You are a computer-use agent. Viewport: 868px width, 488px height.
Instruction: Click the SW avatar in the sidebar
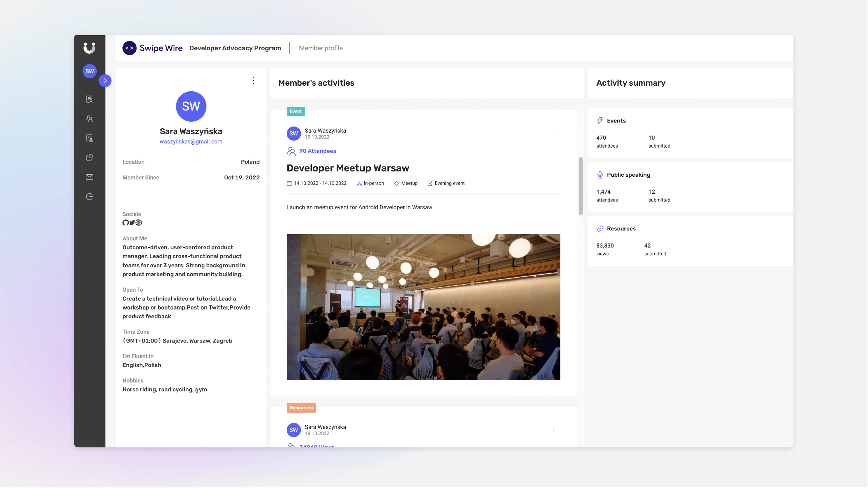90,71
